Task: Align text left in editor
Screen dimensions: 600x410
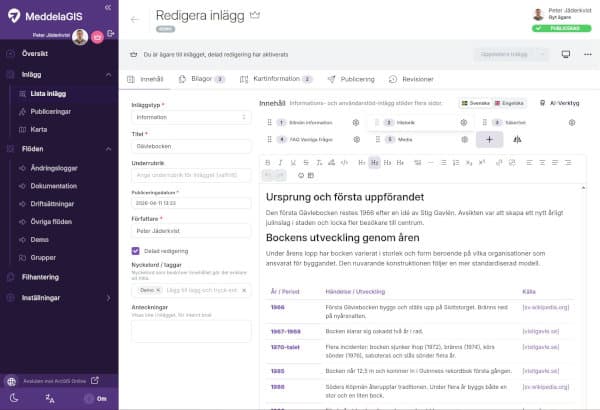Action: (x=529, y=163)
